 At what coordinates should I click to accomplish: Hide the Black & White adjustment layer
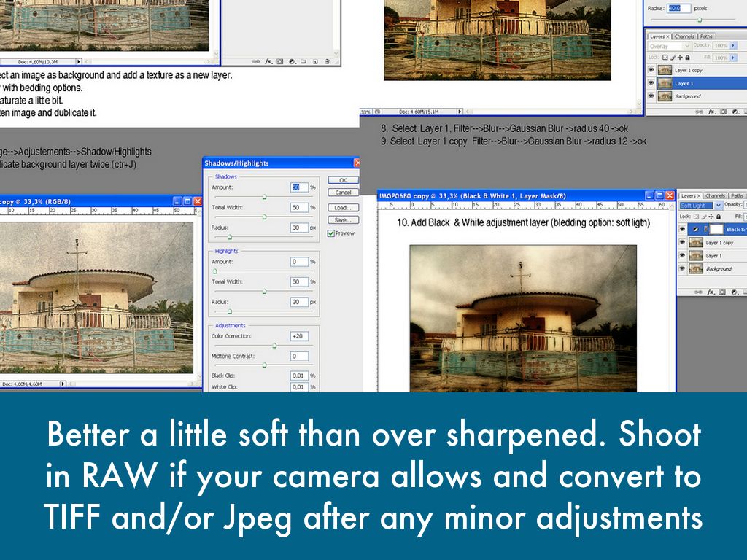[x=682, y=230]
